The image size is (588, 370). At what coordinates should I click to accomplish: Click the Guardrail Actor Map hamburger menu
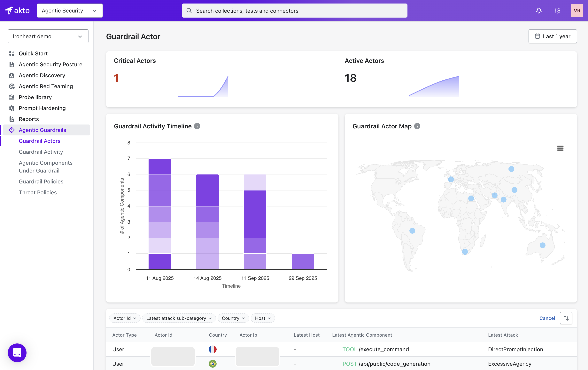(560, 148)
